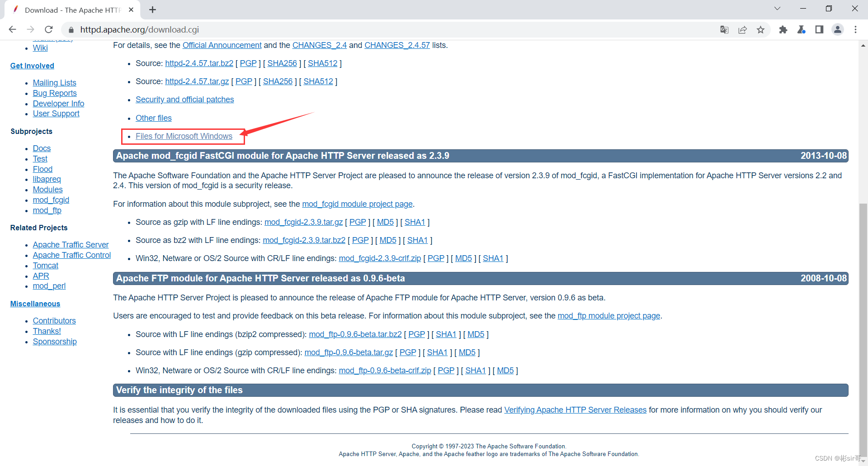Download mod_fcgid-2.3.9-crlf.zip
Image resolution: width=868 pixels, height=466 pixels.
[380, 258]
